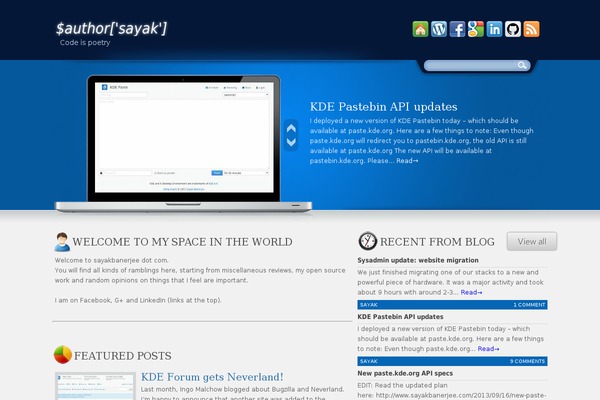
Task: Open the GitHub icon link
Action: [x=513, y=29]
